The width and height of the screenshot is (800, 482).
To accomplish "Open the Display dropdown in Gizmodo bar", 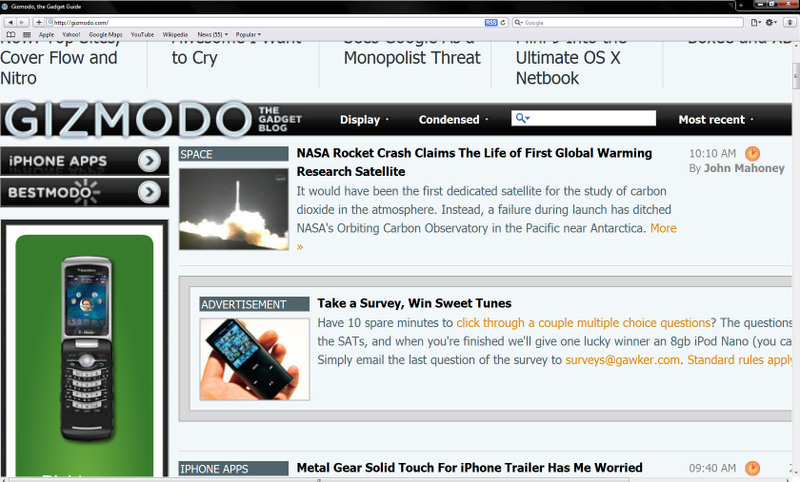I will point(364,120).
